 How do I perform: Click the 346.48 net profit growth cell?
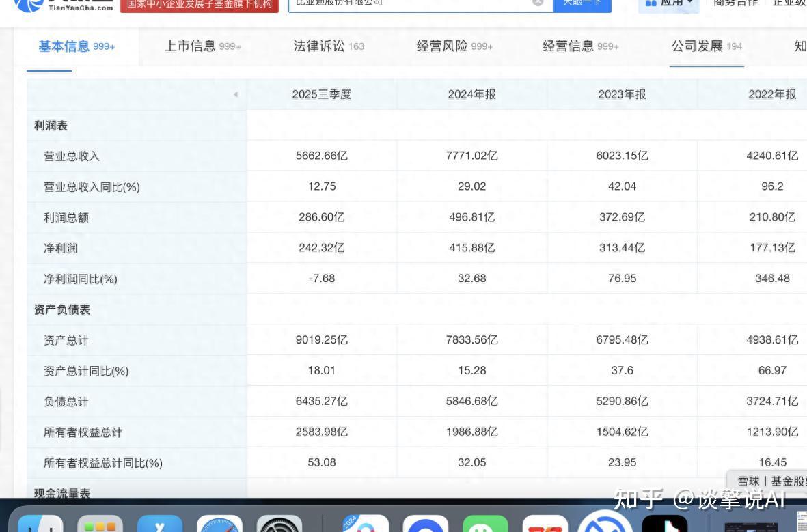772,279
